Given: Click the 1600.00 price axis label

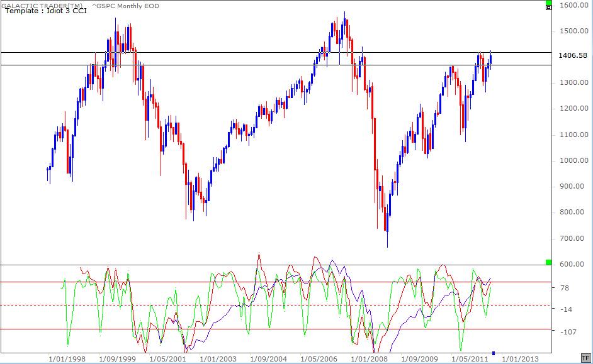Looking at the screenshot, I should [x=574, y=5].
